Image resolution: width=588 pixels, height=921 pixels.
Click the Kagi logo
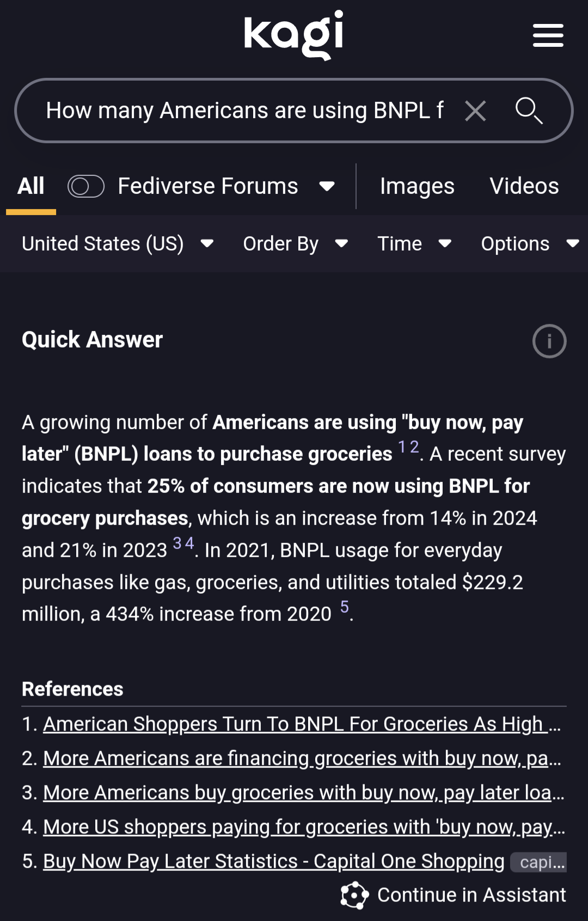(x=293, y=35)
